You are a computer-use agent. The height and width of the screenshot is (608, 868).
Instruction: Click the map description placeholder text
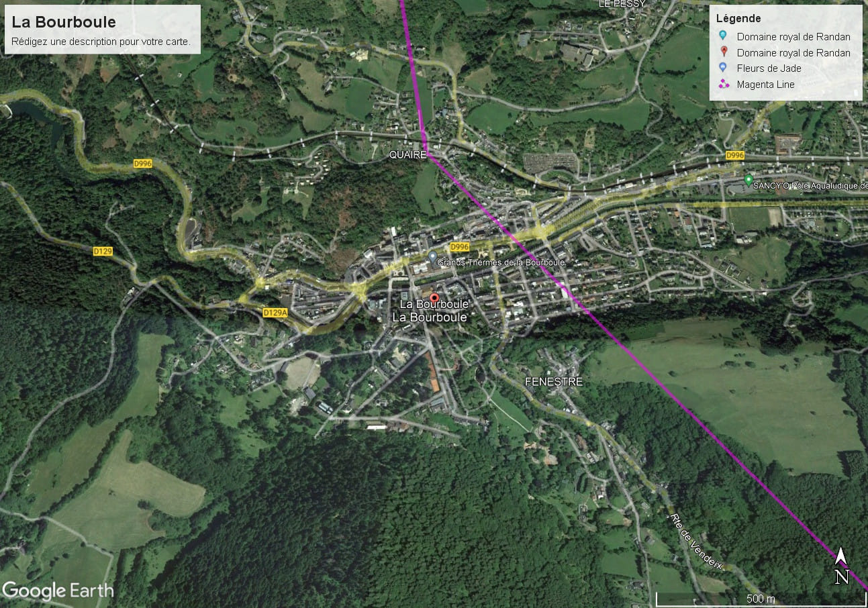point(101,42)
